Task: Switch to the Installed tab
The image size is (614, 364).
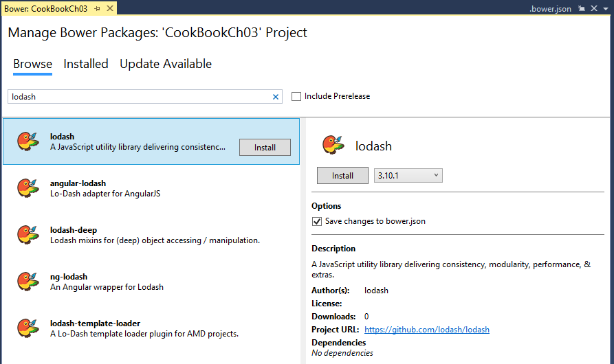Action: (x=86, y=64)
